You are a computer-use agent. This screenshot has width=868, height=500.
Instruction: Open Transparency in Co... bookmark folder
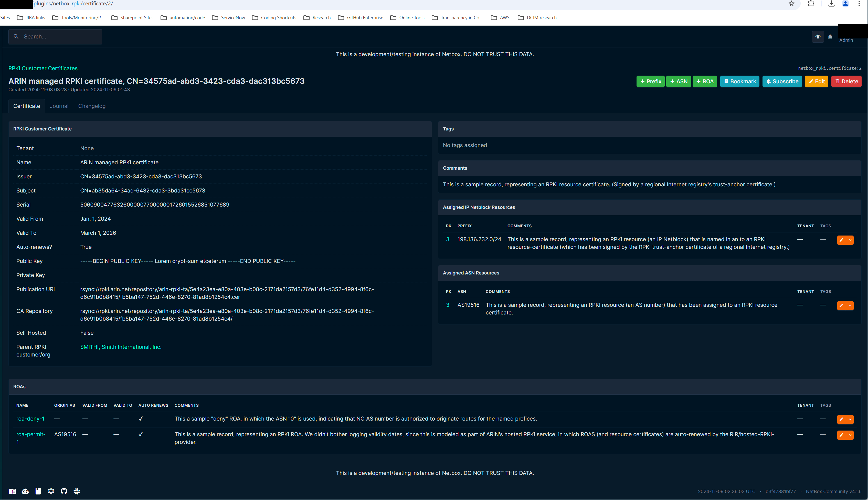[x=457, y=17]
